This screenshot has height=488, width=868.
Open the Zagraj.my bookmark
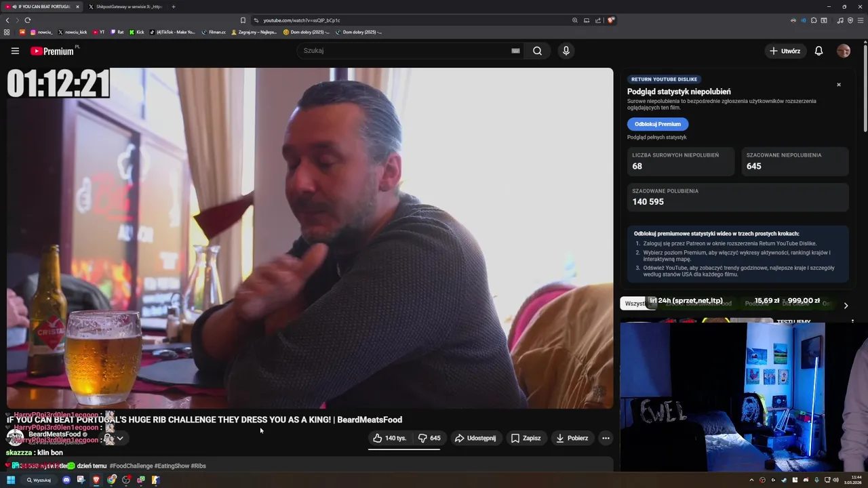click(x=255, y=32)
